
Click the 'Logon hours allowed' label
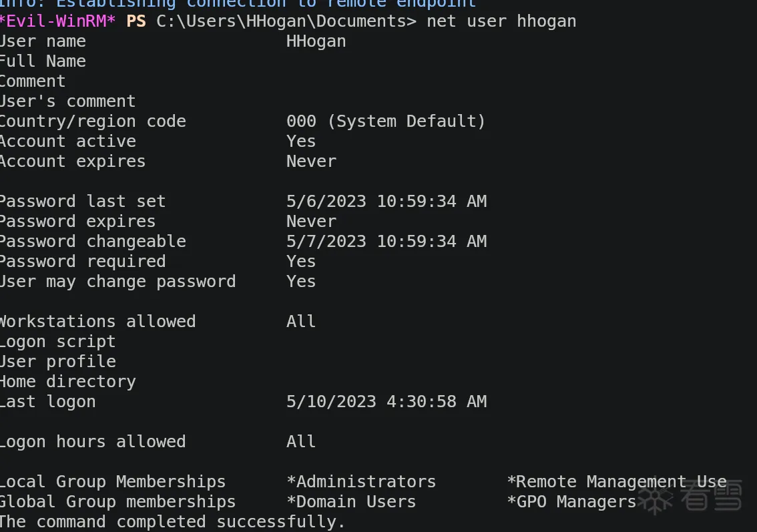[x=93, y=442]
